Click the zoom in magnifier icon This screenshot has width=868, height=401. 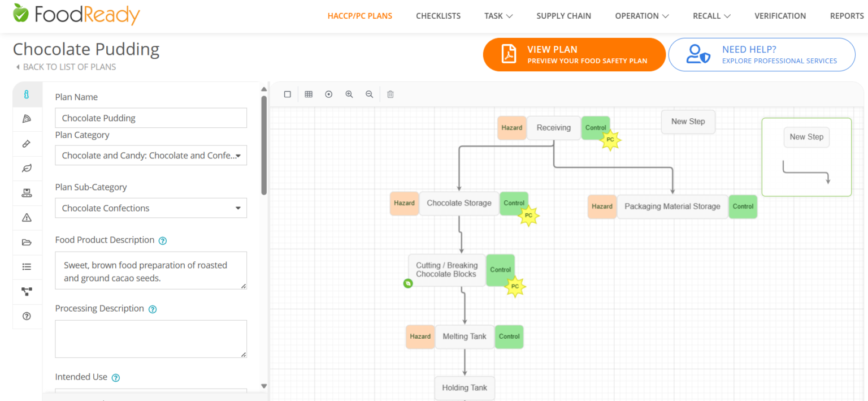coord(349,94)
